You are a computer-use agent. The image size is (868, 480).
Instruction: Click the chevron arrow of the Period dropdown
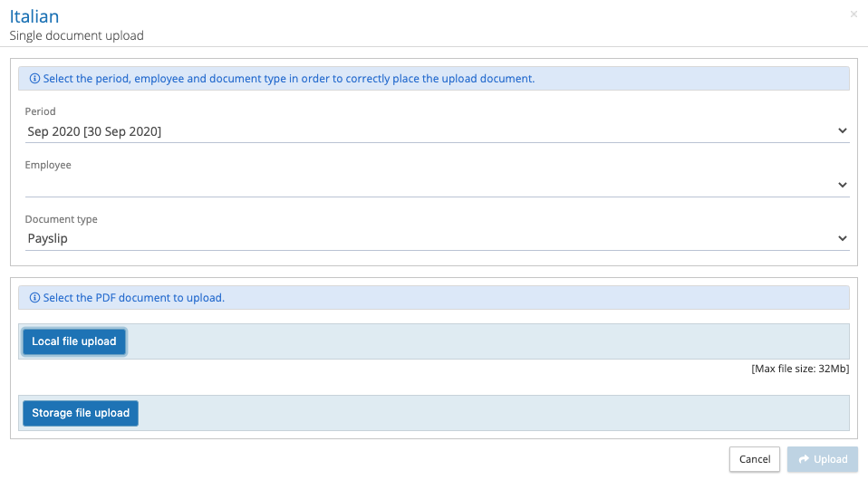click(843, 131)
